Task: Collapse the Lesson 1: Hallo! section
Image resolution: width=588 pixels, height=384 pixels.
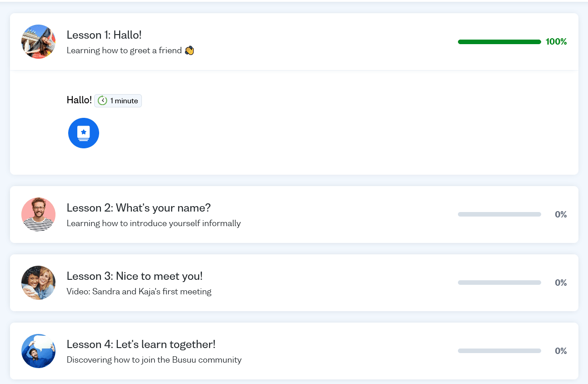Action: [x=104, y=35]
